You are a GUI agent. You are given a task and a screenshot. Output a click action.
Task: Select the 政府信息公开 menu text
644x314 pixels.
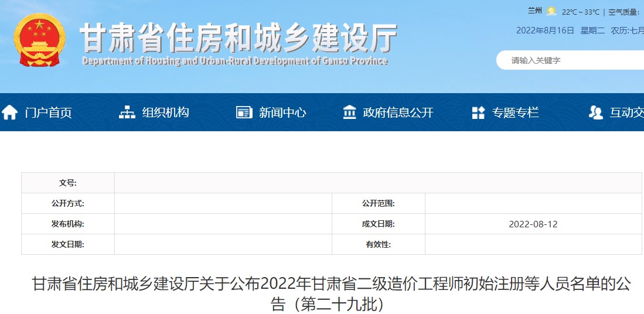click(398, 112)
